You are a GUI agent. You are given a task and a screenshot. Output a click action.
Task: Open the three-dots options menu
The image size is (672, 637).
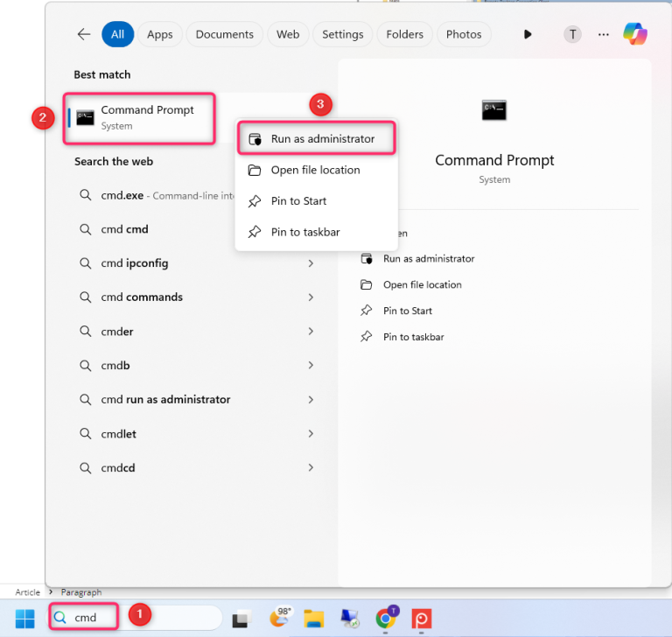[x=603, y=34]
